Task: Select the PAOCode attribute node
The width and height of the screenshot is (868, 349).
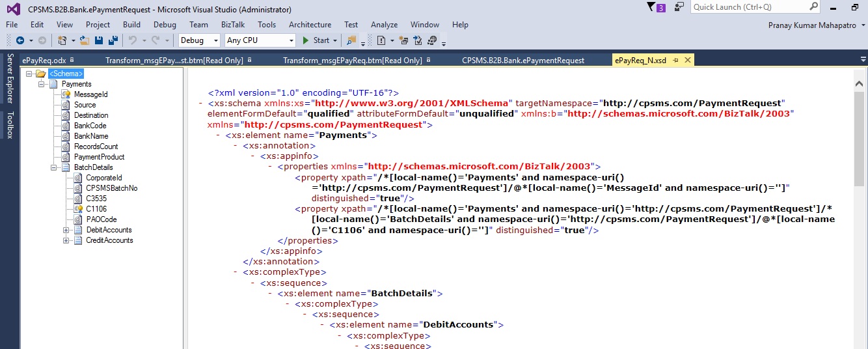Action: 102,219
